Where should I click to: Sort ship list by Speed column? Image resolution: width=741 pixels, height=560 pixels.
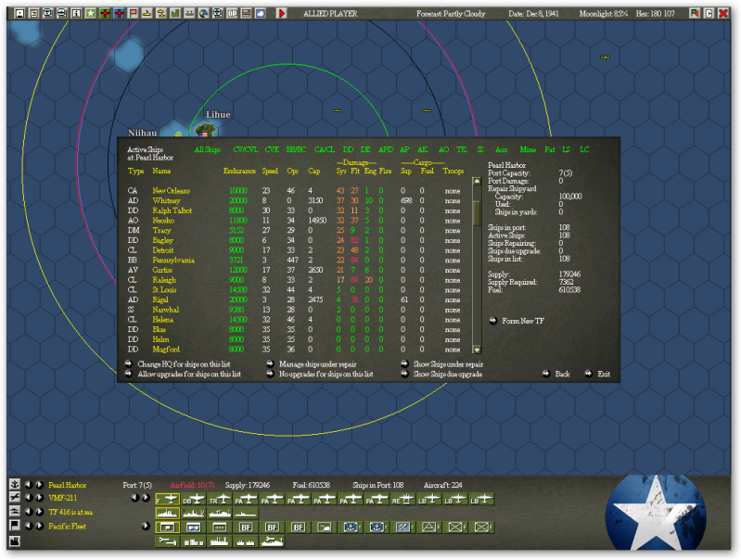(x=270, y=172)
